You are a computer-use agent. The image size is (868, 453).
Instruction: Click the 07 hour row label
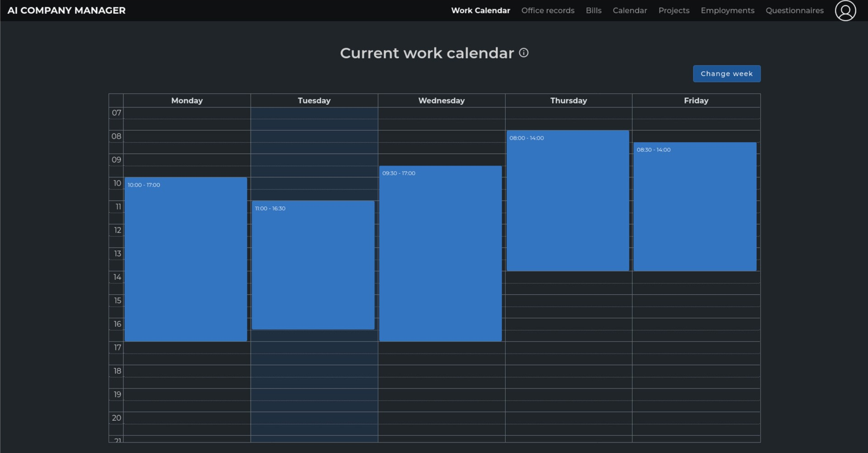pos(116,113)
